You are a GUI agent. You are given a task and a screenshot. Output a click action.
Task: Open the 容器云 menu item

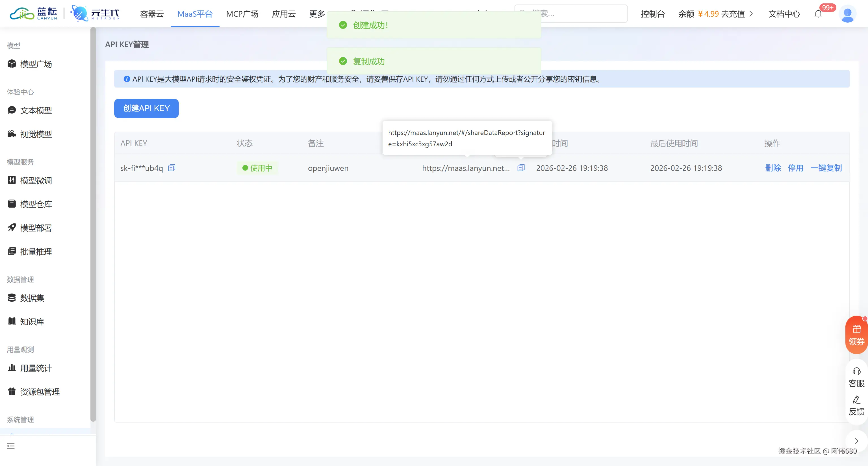pos(152,14)
